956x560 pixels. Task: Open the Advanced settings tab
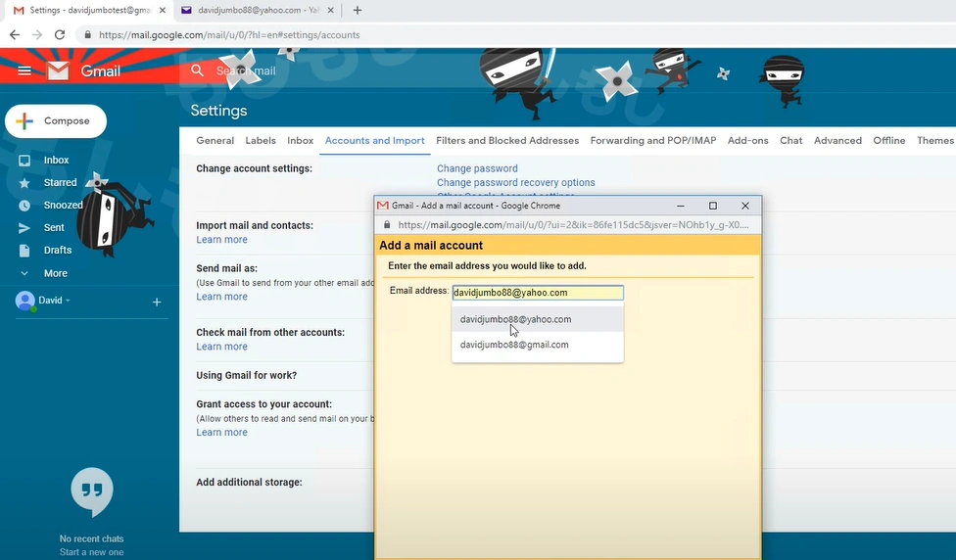click(837, 140)
